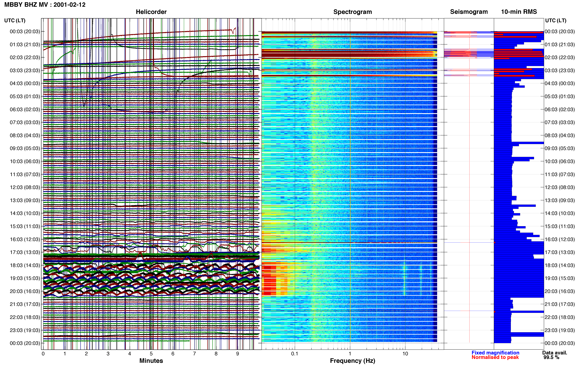Click the right time label '09:03 (05:03)'
The width and height of the screenshot is (588, 368).
(560, 148)
